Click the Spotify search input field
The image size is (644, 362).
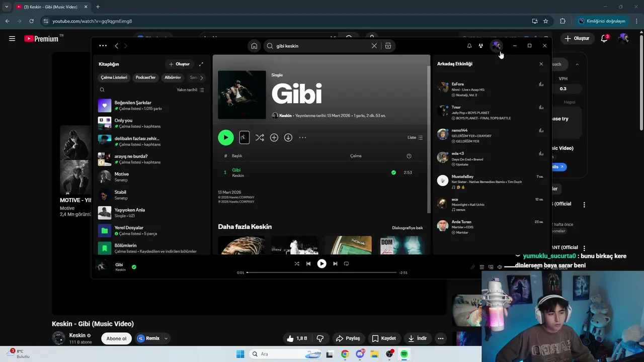coord(322,46)
